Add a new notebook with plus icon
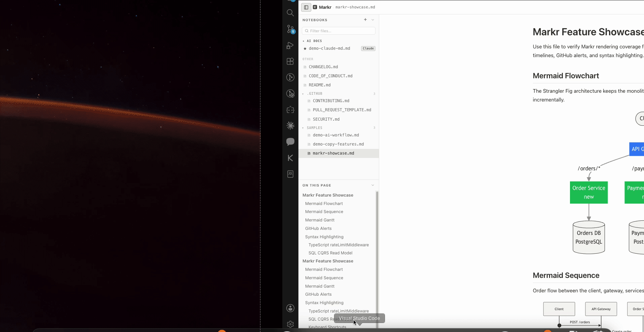Image resolution: width=644 pixels, height=332 pixels. tap(365, 20)
